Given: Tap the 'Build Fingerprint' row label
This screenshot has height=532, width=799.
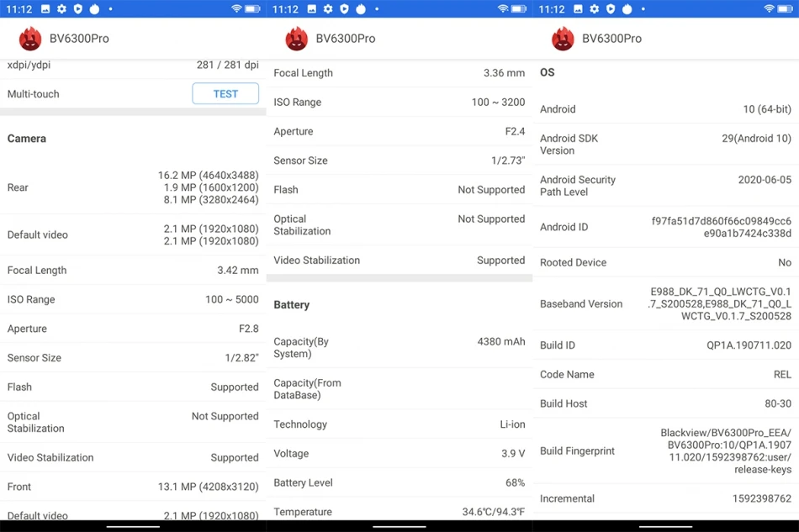Looking at the screenshot, I should point(577,451).
